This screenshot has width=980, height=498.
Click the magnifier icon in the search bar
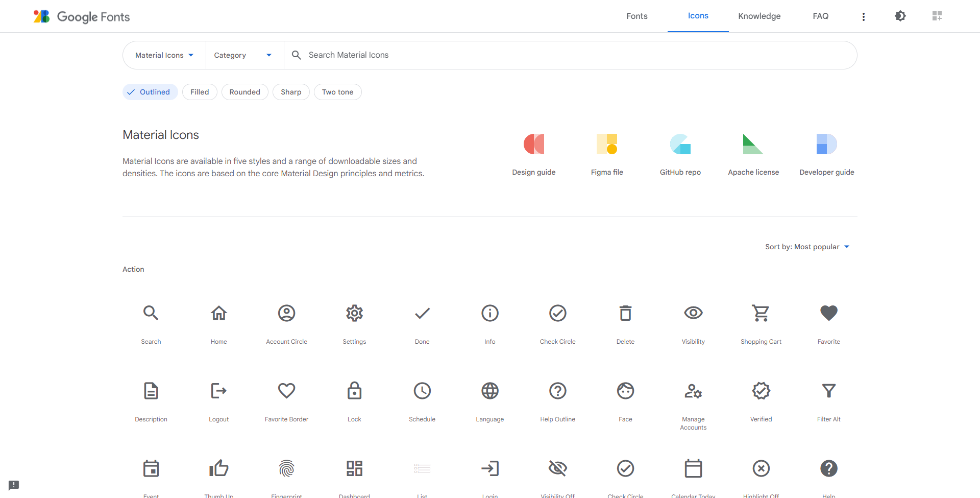tap(296, 55)
